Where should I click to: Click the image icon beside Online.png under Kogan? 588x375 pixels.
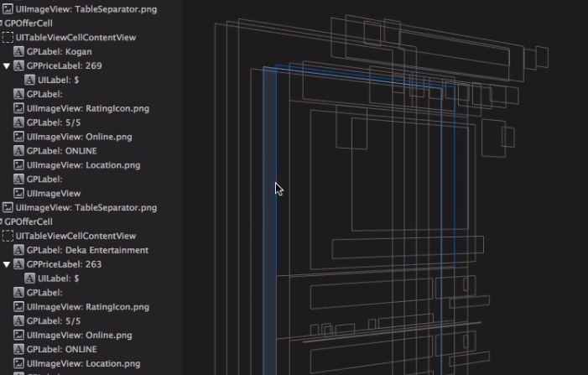(18, 137)
